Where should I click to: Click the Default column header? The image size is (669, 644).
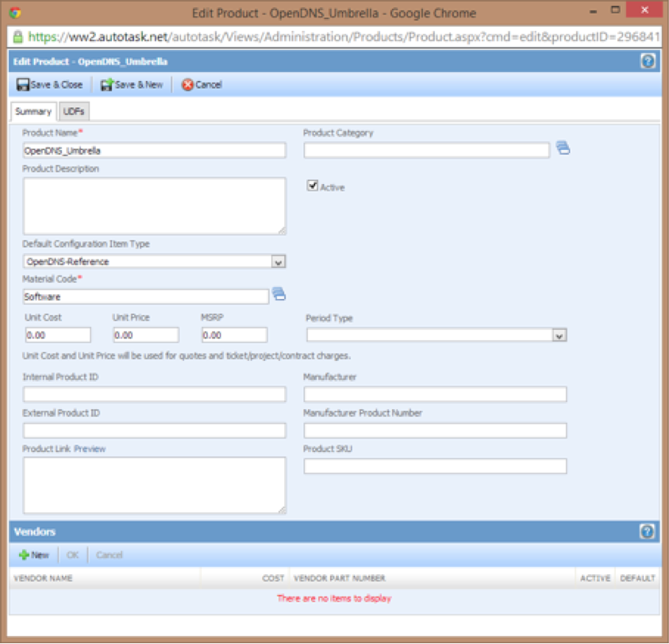pos(637,578)
